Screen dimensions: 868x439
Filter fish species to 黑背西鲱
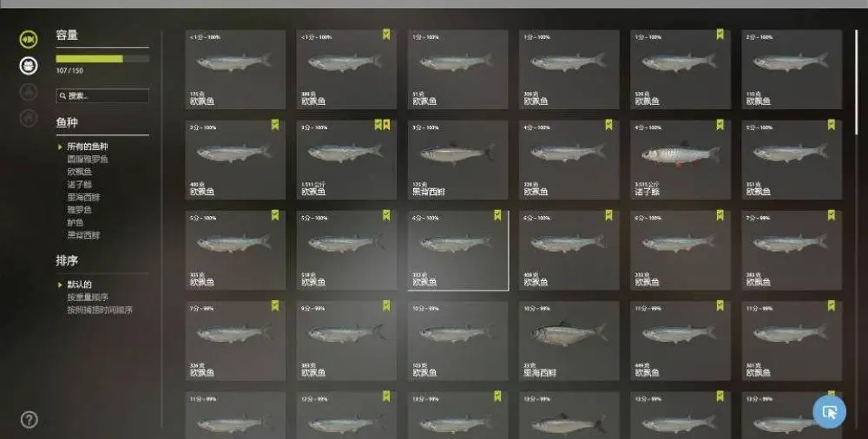[83, 235]
